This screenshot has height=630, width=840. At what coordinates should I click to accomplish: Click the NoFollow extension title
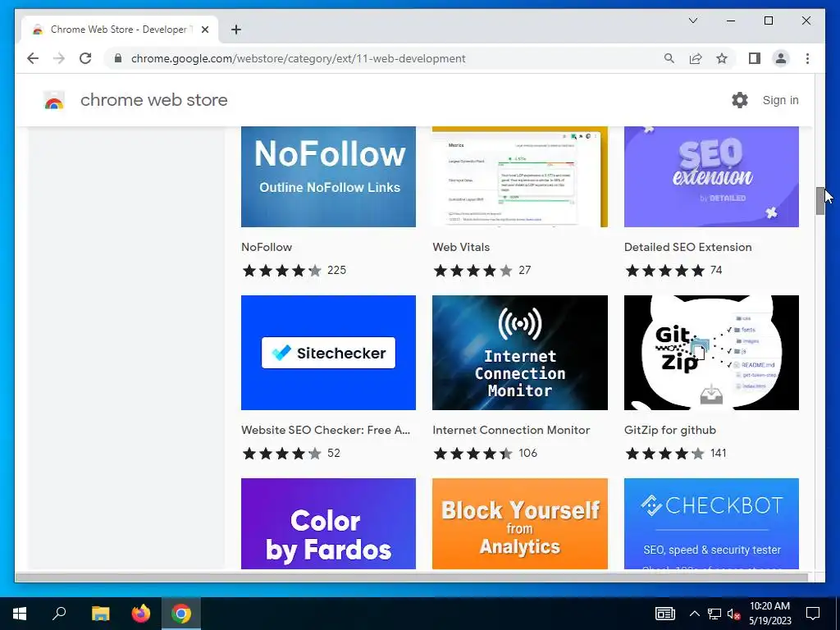267,247
